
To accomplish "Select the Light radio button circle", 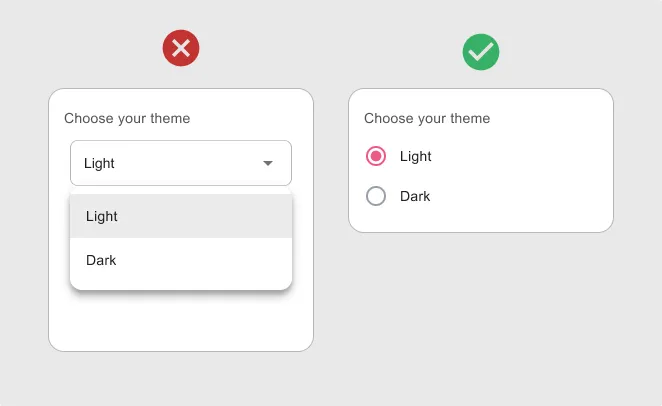I will point(376,156).
